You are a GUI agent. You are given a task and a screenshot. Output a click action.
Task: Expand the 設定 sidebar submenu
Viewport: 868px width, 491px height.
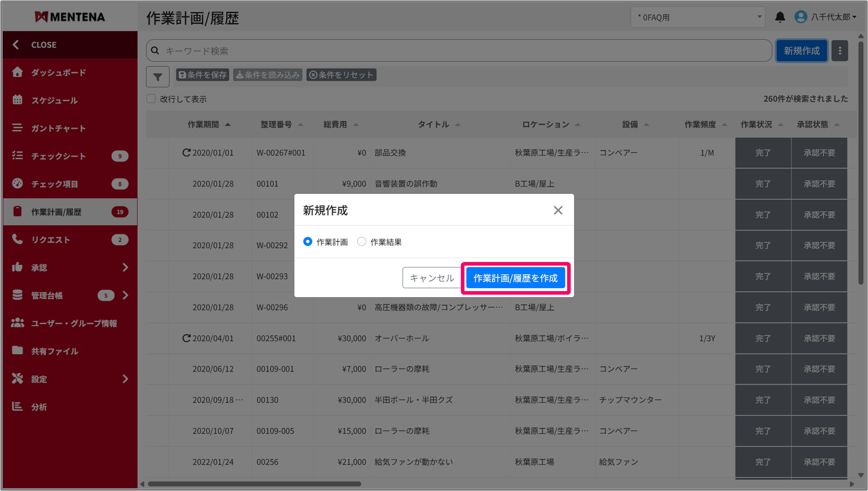pyautogui.click(x=125, y=379)
